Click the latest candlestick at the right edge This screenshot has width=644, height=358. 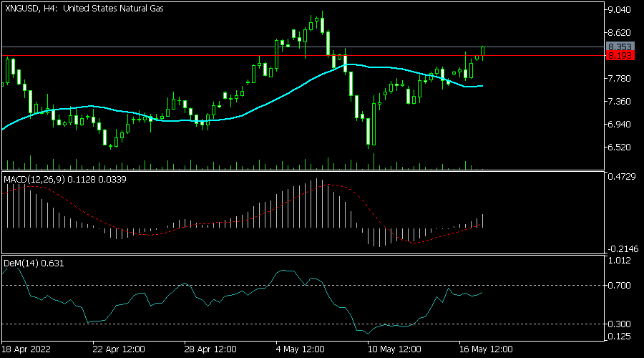[x=482, y=51]
